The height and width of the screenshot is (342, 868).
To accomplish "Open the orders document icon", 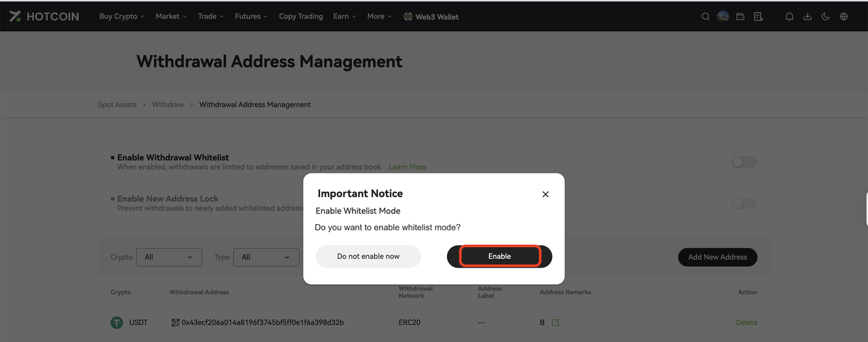I will tap(758, 16).
